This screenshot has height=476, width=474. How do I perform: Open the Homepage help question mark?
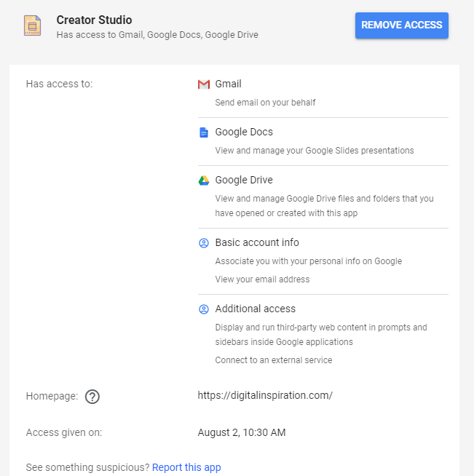click(92, 397)
